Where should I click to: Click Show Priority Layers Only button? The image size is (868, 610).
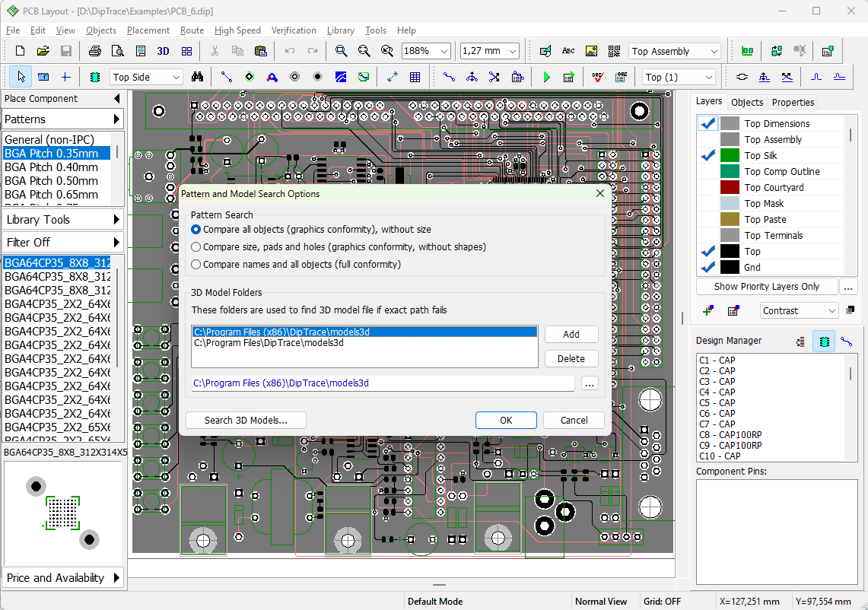point(766,287)
